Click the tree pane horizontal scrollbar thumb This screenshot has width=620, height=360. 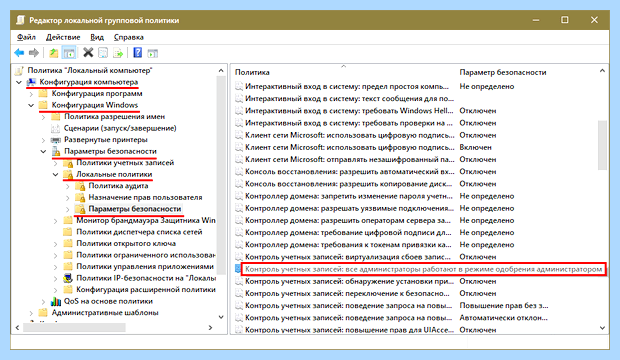click(74, 328)
